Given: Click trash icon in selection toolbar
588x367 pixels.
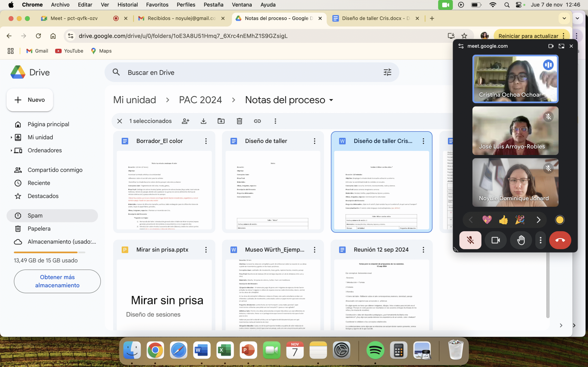Looking at the screenshot, I should pos(239,121).
